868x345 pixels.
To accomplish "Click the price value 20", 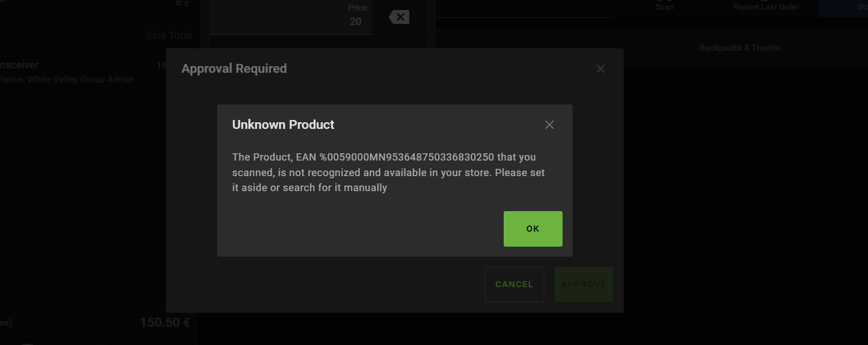I will [355, 22].
